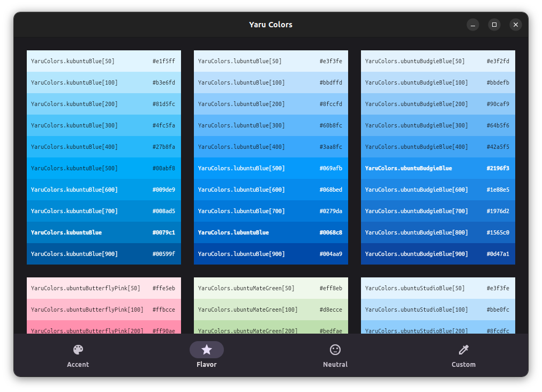Select the ubuntuButterflyPink[50] swatch
This screenshot has height=392, width=542.
(104, 288)
